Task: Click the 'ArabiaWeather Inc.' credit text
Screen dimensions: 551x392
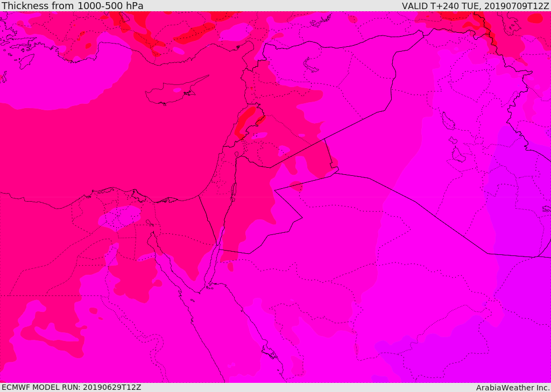Action: click(x=513, y=388)
